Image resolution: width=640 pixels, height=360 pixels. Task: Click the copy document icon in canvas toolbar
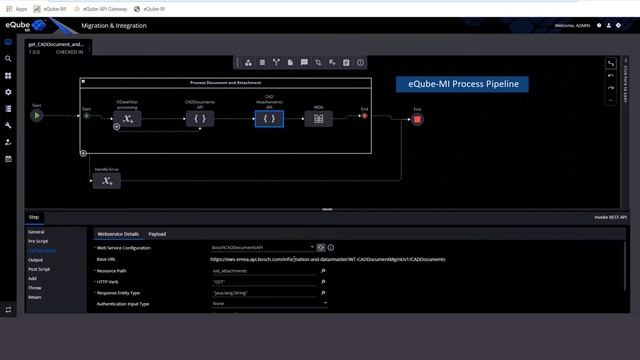point(290,62)
